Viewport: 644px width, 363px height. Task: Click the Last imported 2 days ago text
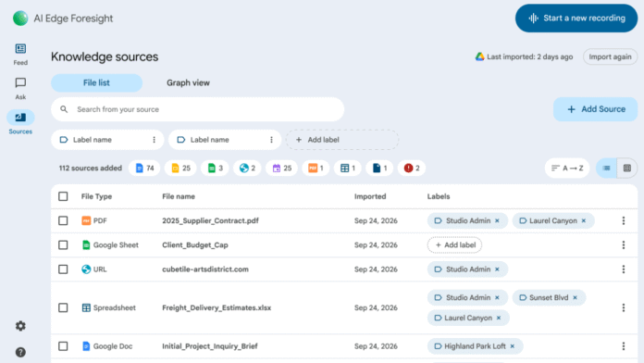tap(530, 56)
